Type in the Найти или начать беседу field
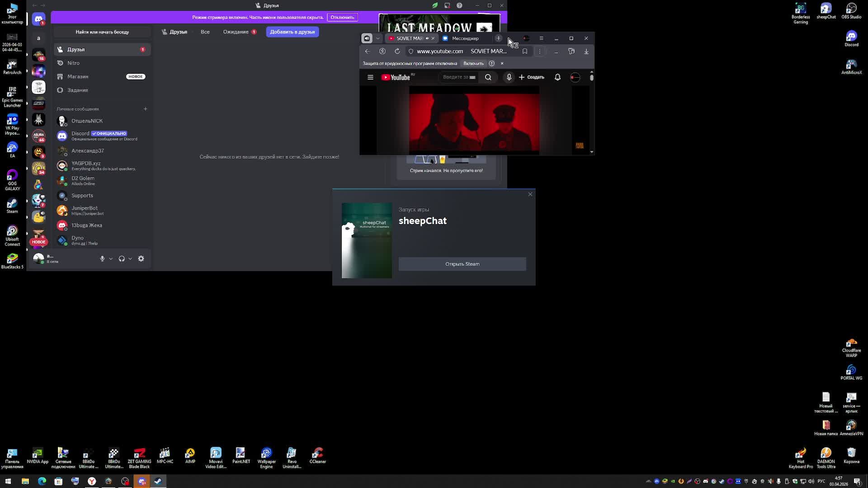The height and width of the screenshot is (488, 868). pos(102,32)
